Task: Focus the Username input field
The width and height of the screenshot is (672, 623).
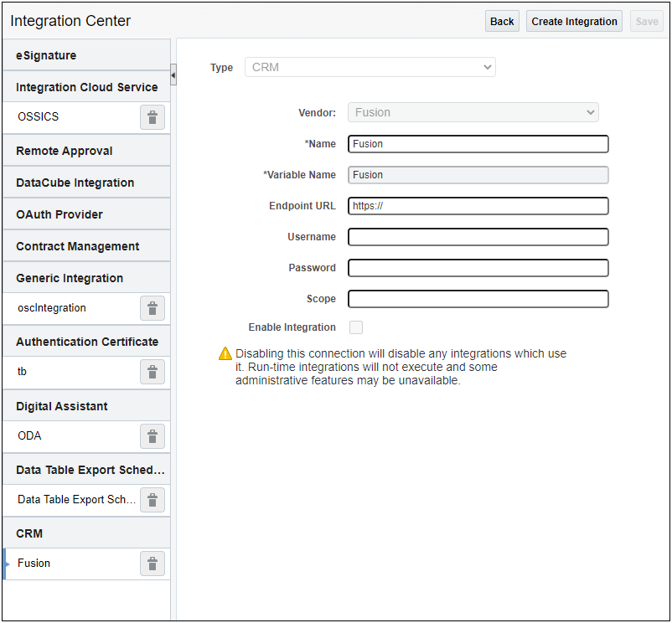Action: click(x=478, y=237)
